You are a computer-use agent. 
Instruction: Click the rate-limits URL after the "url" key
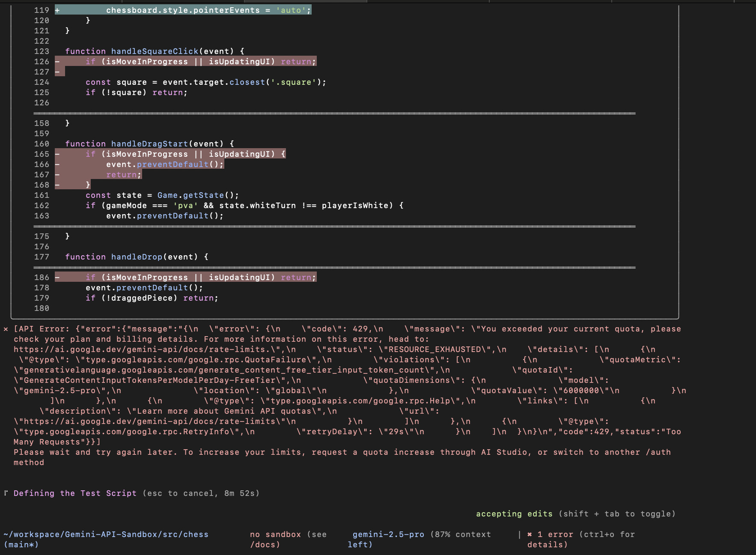click(149, 421)
